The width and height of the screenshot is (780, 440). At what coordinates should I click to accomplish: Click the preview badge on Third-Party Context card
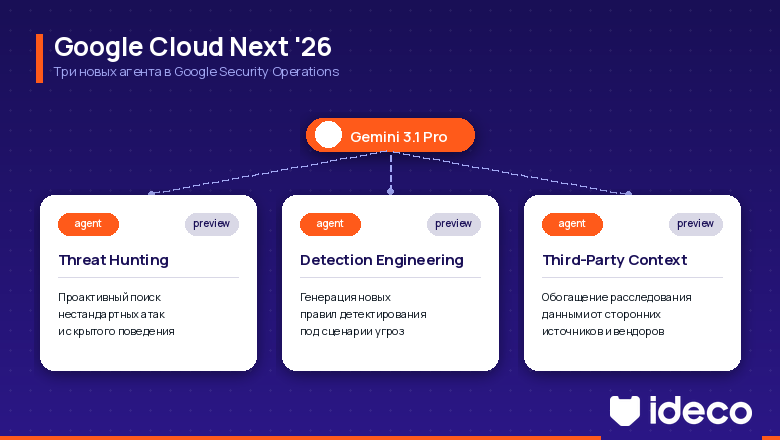pos(695,224)
